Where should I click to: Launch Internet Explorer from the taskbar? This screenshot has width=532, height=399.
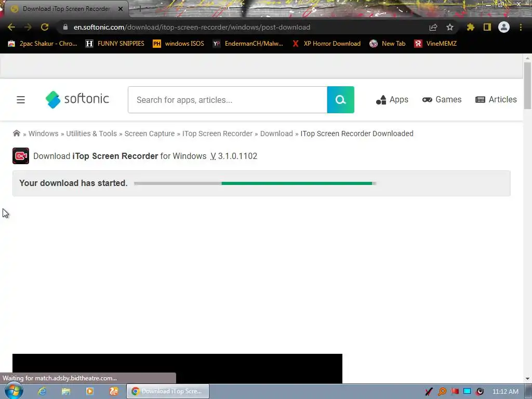(42, 392)
